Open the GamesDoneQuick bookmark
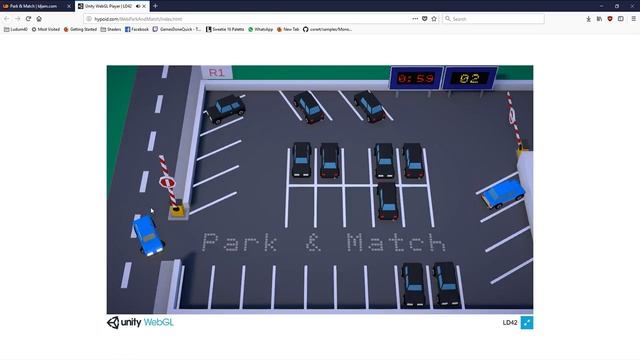This screenshot has height=360, width=640. point(177,29)
